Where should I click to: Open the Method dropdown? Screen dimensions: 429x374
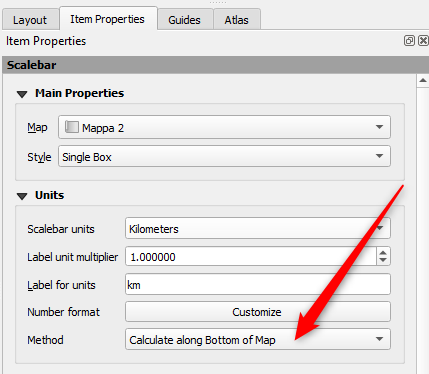coord(258,339)
